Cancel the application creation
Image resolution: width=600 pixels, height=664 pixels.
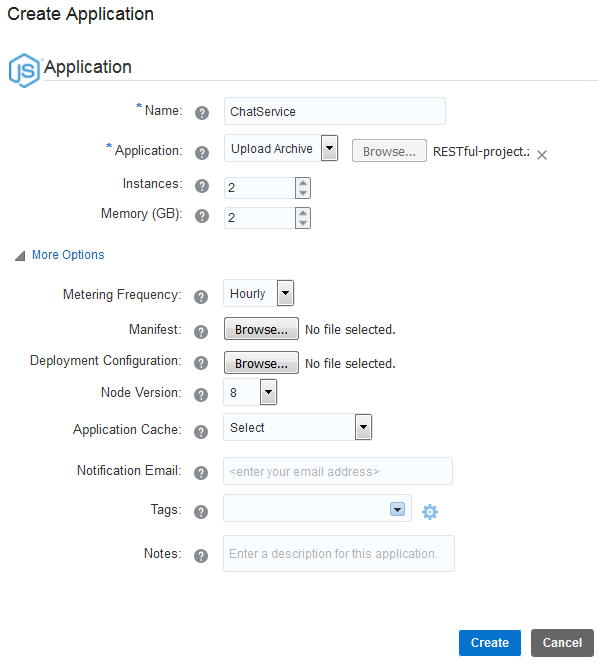click(x=562, y=642)
